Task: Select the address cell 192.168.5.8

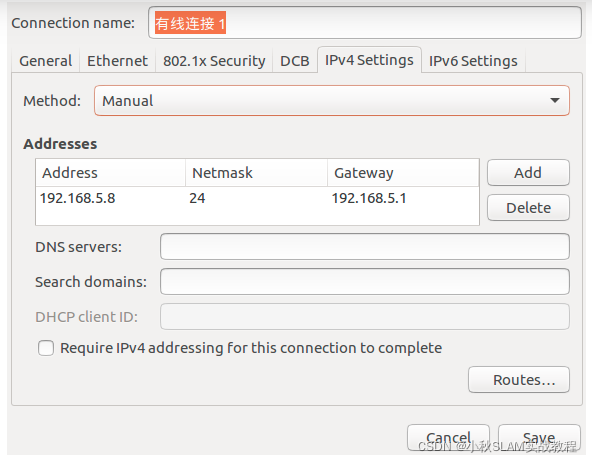Action: pos(78,198)
